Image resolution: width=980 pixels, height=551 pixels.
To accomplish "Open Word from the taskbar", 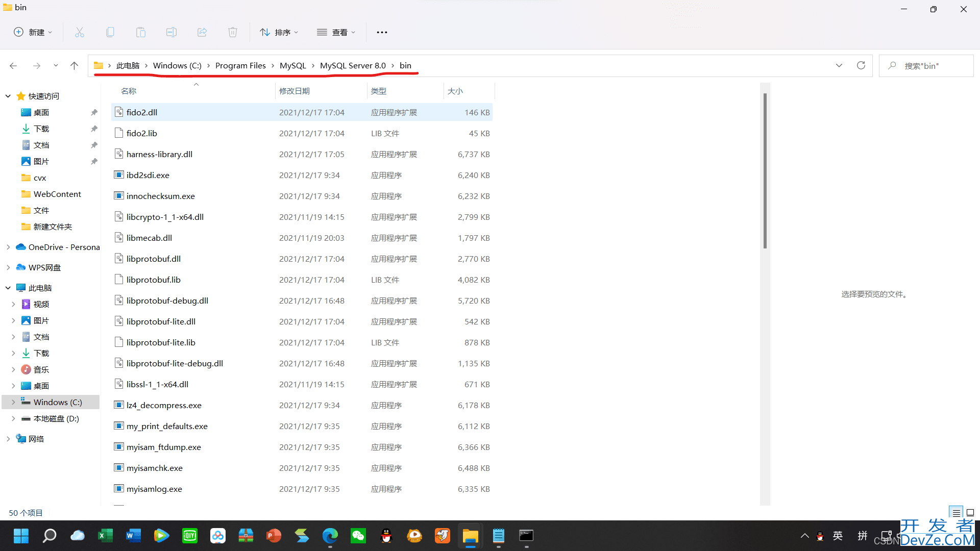I will point(134,536).
